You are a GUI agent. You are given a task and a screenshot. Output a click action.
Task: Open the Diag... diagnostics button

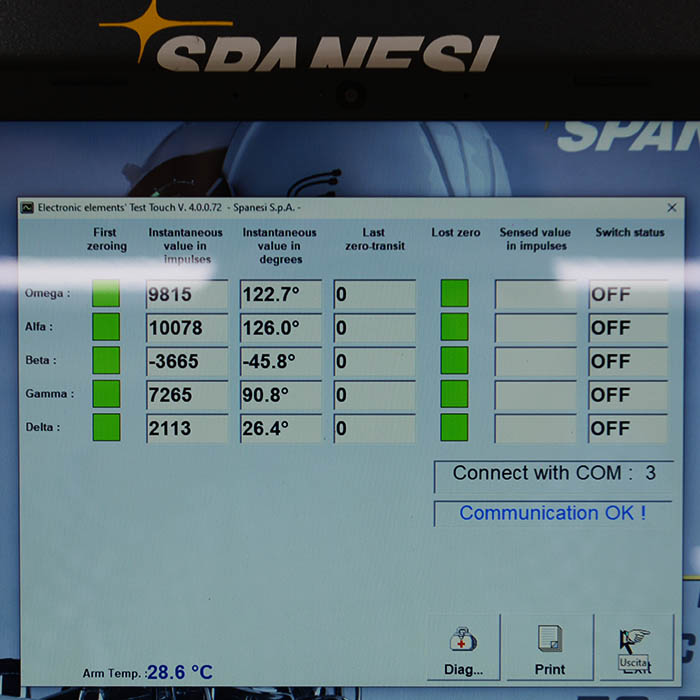462,648
